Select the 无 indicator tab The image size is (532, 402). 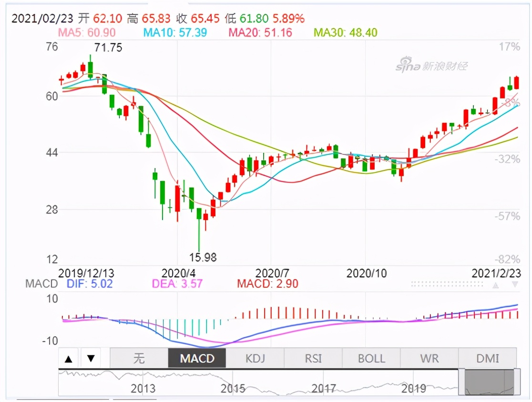pos(139,358)
